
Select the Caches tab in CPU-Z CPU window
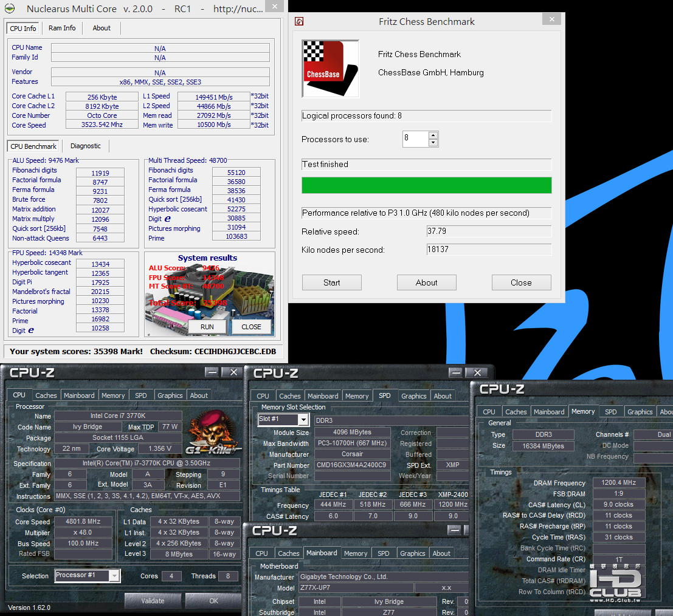click(46, 395)
